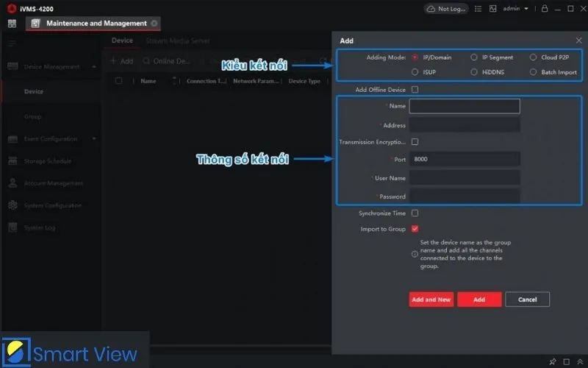This screenshot has width=588, height=368.
Task: Click the pin icon in bottom bar
Action: [x=553, y=361]
